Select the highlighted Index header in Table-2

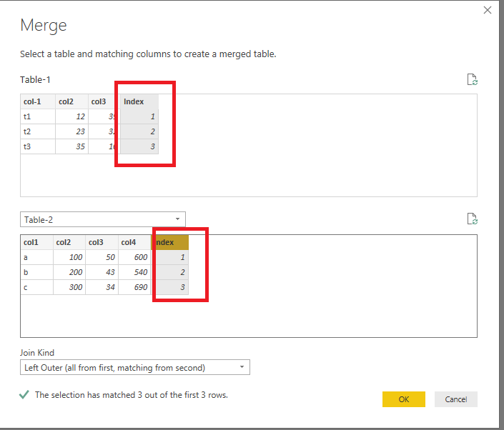click(169, 242)
